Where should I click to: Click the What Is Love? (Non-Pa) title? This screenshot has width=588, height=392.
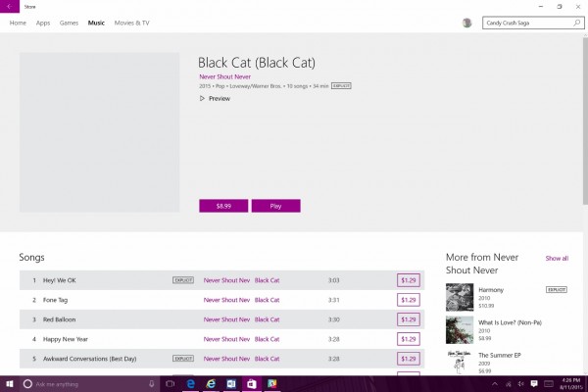(510, 322)
